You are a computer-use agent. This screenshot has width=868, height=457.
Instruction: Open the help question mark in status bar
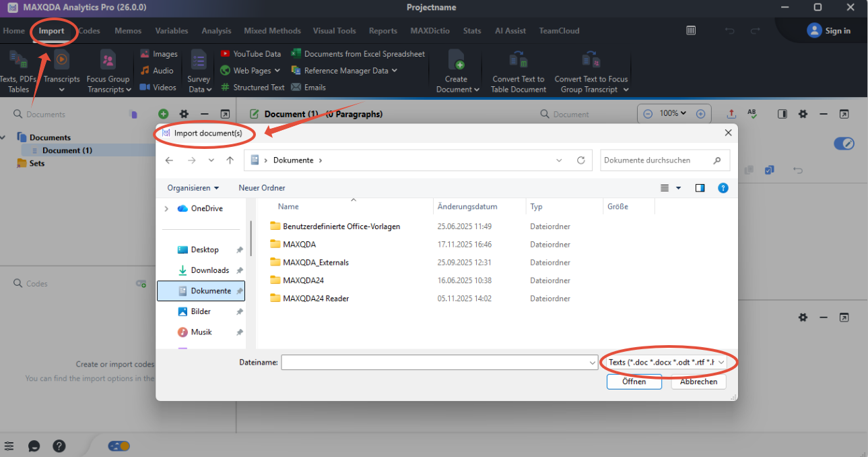[x=59, y=446]
